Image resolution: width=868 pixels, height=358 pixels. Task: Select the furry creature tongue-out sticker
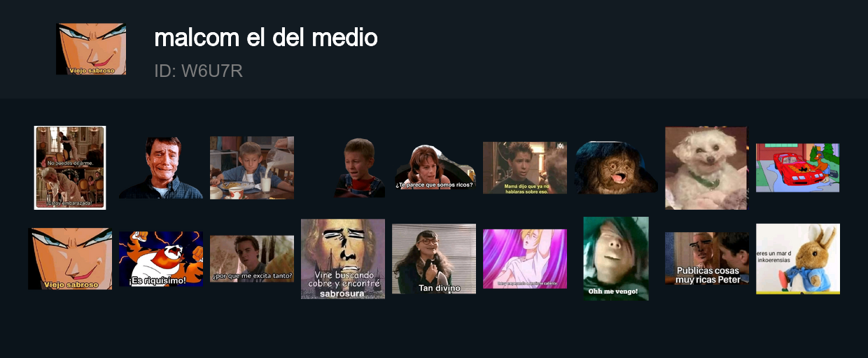coord(616,168)
